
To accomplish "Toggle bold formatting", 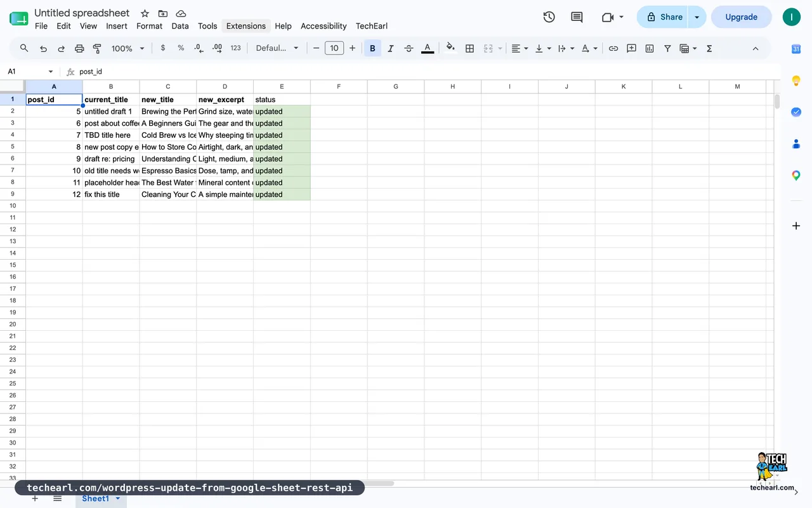I will coord(372,48).
